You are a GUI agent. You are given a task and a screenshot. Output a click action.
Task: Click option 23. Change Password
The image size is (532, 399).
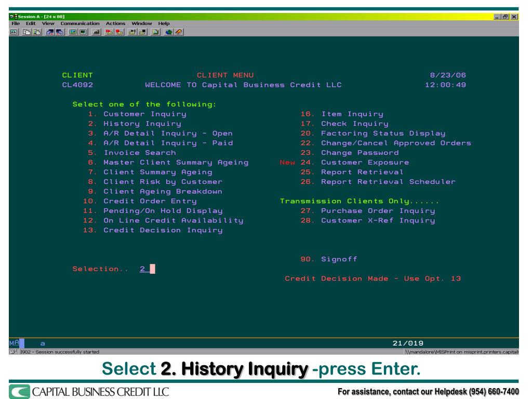[350, 153]
